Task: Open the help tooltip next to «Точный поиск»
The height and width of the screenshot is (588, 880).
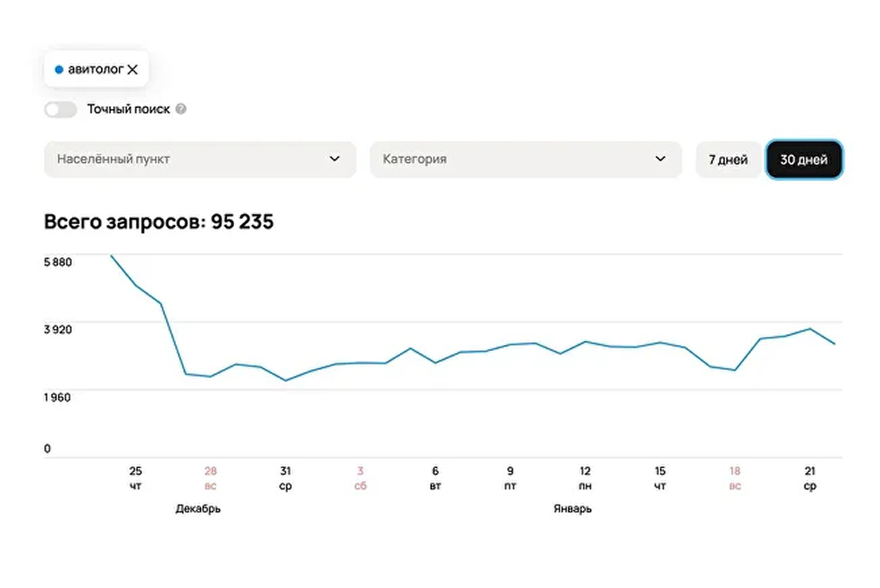Action: pyautogui.click(x=180, y=109)
